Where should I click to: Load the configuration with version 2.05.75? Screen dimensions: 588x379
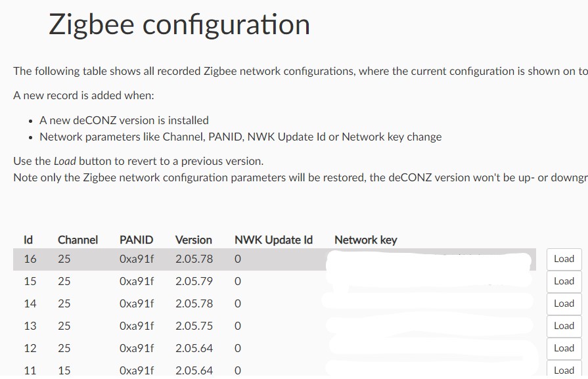pos(563,326)
